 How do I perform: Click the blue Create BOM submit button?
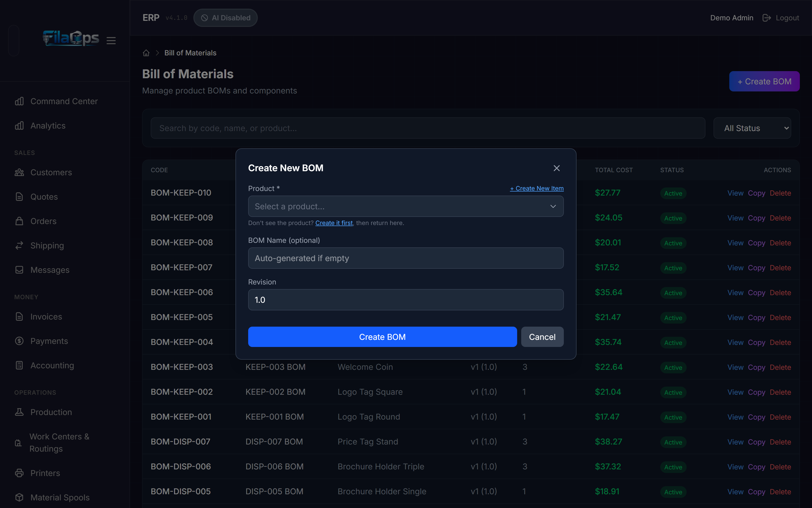[382, 337]
